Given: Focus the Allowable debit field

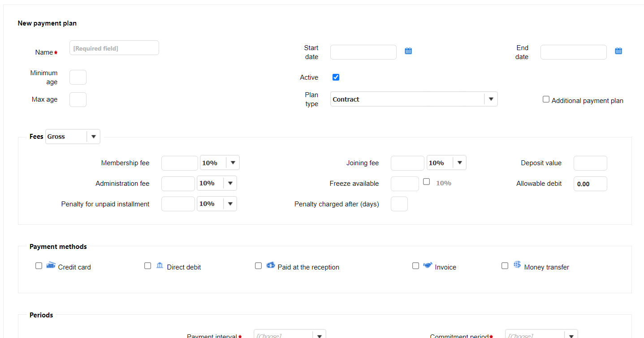Looking at the screenshot, I should tap(590, 184).
